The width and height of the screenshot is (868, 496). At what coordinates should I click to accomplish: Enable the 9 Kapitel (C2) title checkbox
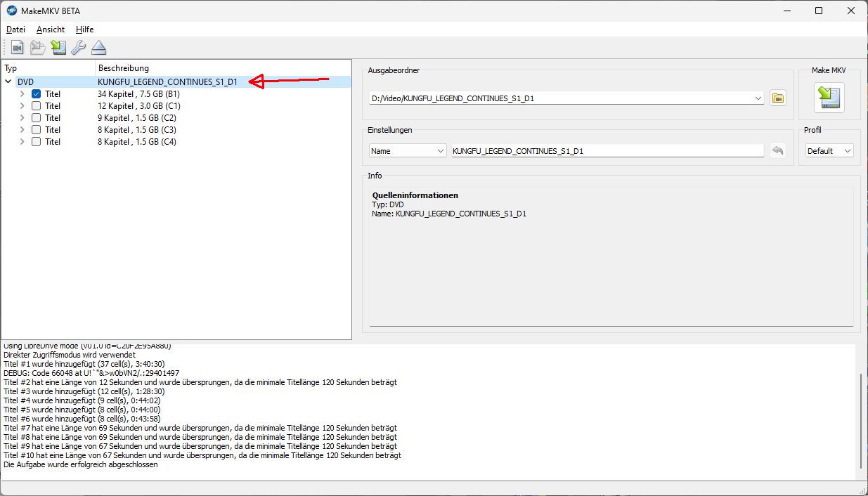37,118
